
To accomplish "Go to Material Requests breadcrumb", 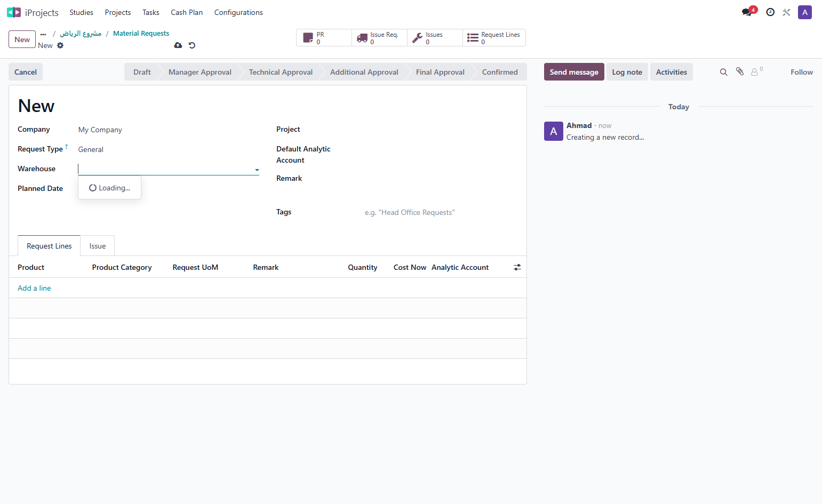I will [141, 33].
